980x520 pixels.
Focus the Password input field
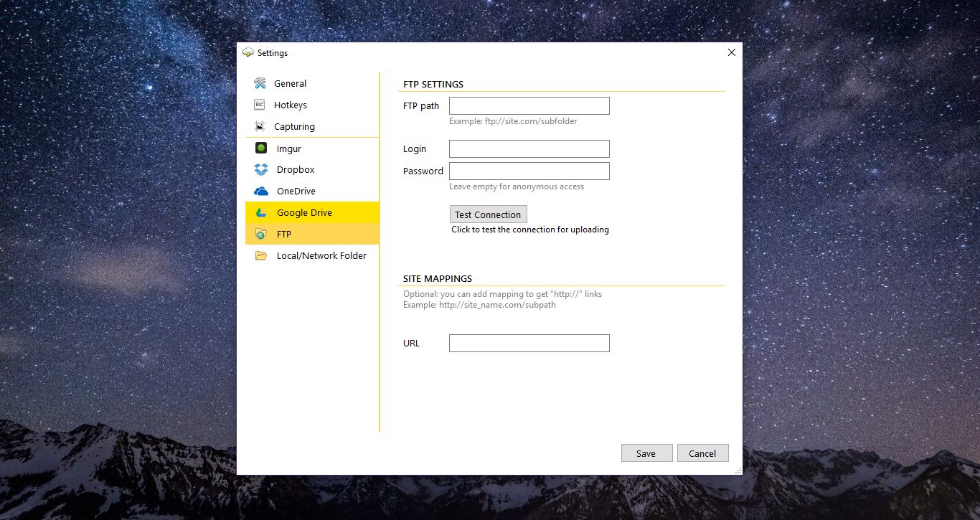click(529, 171)
